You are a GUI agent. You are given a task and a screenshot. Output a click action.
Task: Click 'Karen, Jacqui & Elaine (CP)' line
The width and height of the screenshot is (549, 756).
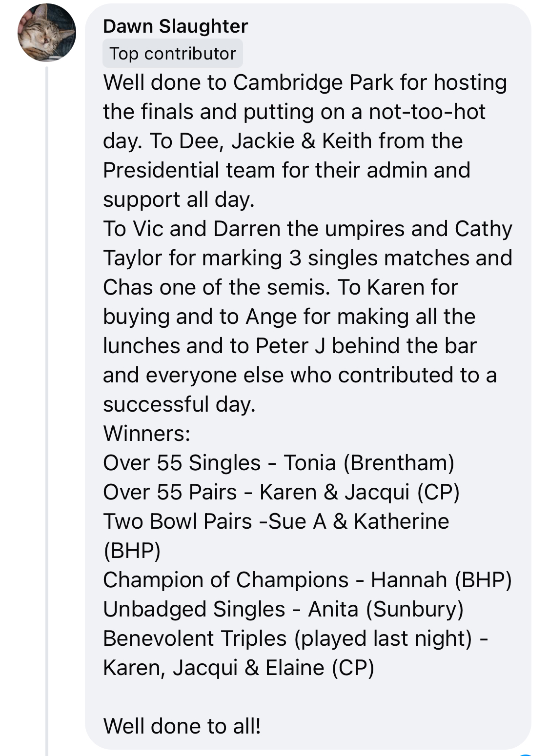238,668
